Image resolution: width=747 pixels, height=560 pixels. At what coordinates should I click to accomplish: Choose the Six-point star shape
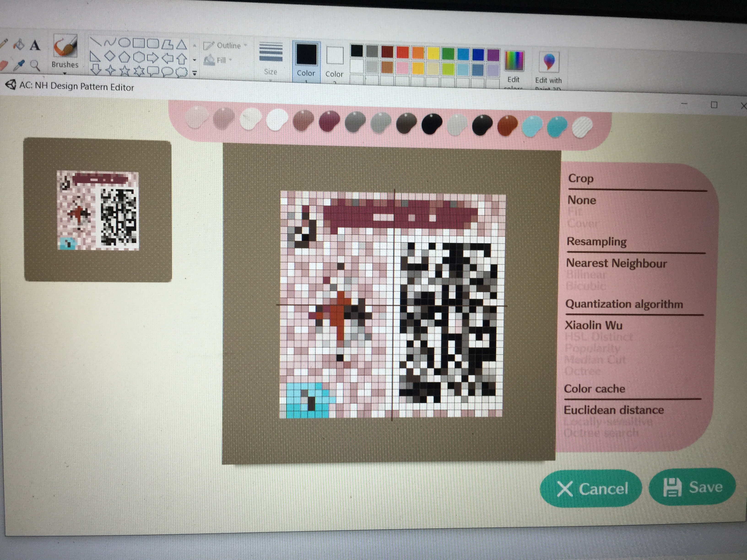[x=139, y=71]
